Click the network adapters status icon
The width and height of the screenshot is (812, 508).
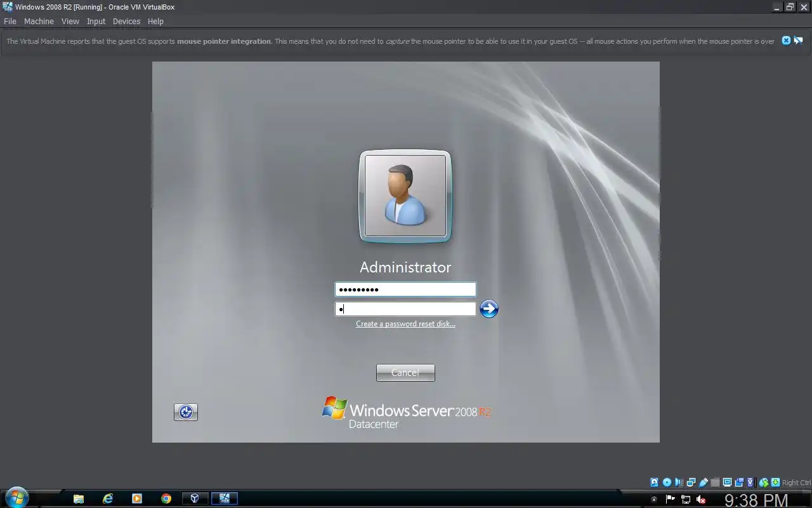click(x=691, y=483)
